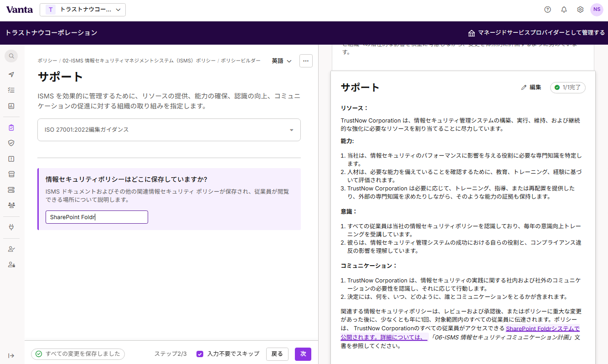Open the settings gear icon
The height and width of the screenshot is (364, 608).
pyautogui.click(x=580, y=10)
